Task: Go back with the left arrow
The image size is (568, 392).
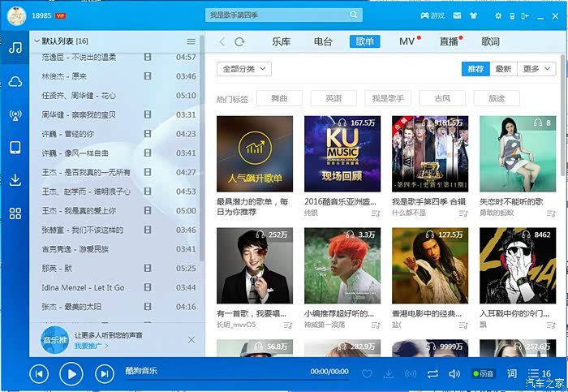Action: (222, 41)
